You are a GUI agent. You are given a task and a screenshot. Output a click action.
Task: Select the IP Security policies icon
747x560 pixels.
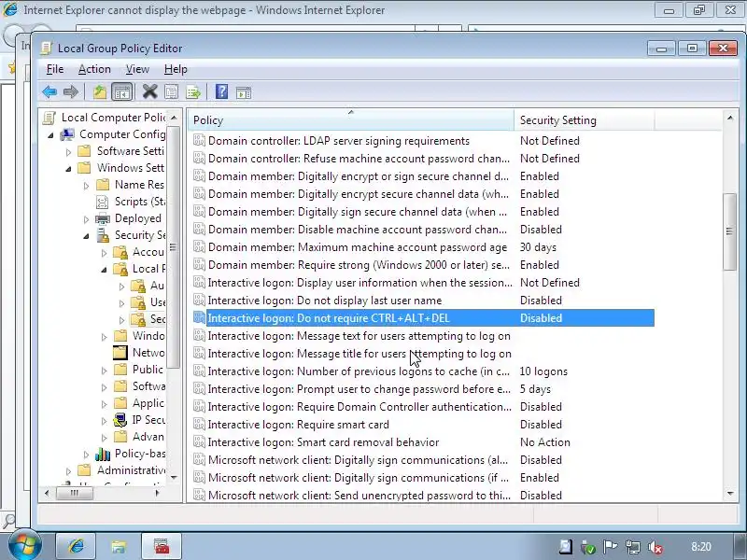[x=120, y=420]
